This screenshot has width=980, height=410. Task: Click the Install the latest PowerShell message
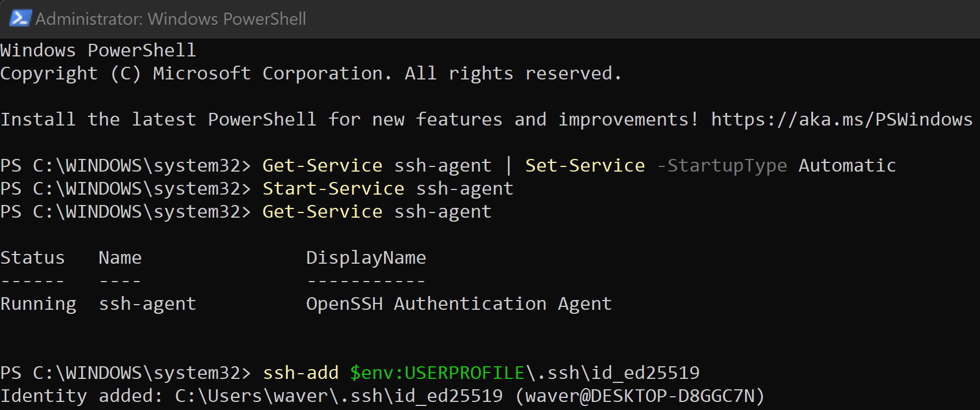pyautogui.click(x=345, y=119)
